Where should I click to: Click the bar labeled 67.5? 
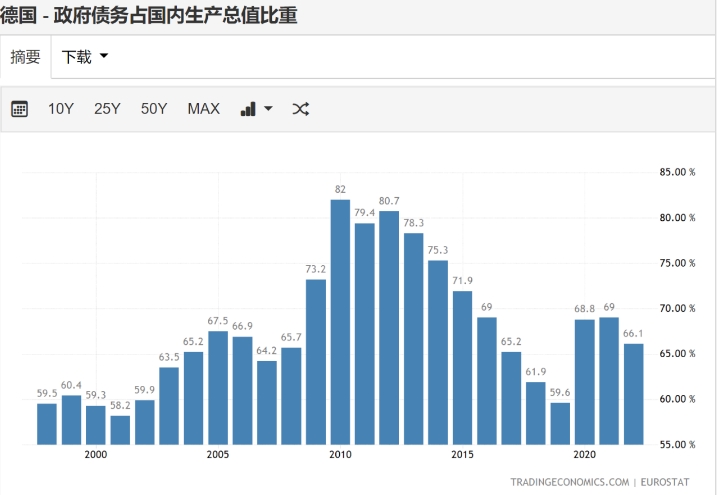coord(218,388)
